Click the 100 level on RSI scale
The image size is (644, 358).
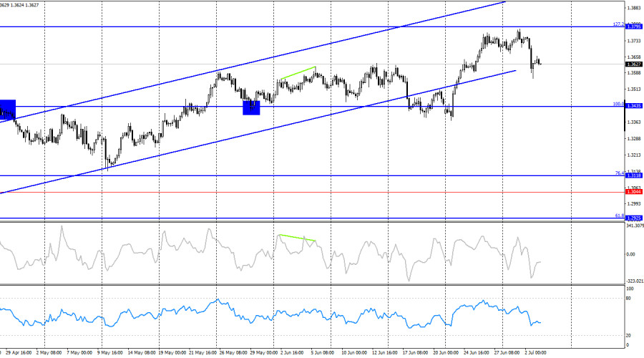tap(630, 289)
